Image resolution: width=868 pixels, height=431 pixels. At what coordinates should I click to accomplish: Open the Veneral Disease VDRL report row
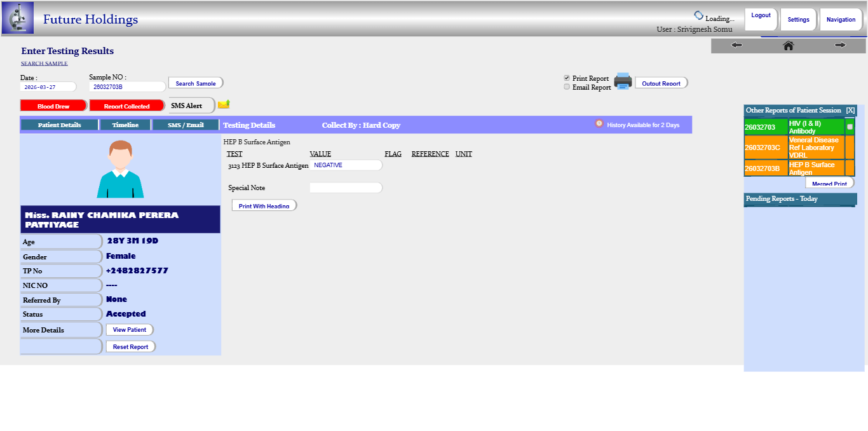pos(816,147)
